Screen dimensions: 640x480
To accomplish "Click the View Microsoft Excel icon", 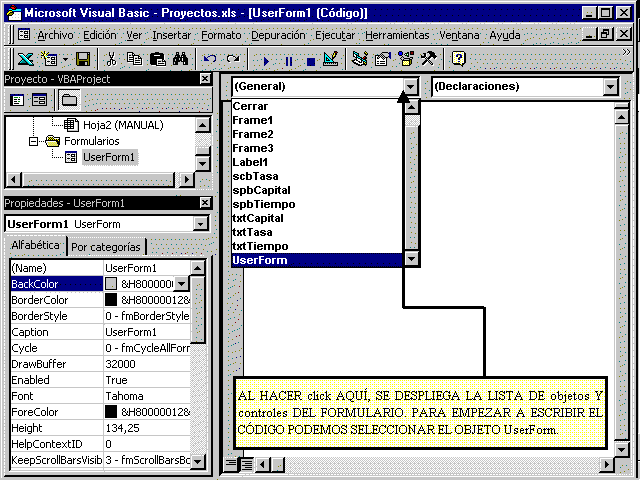I will (x=25, y=60).
